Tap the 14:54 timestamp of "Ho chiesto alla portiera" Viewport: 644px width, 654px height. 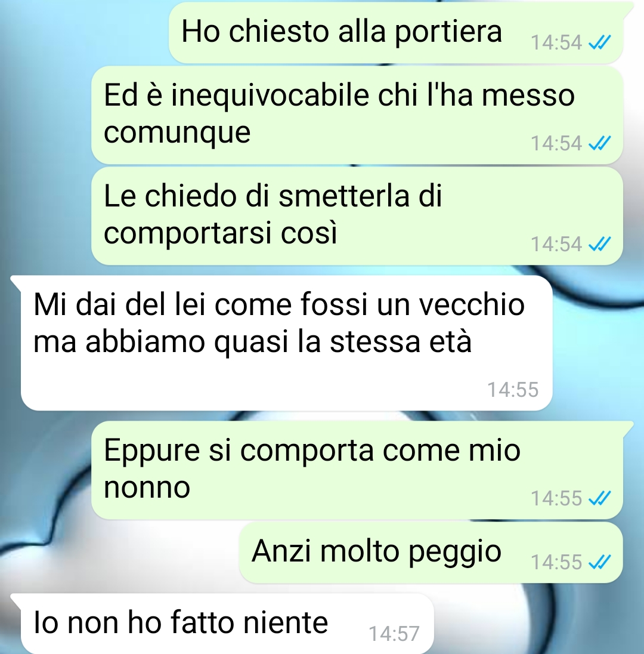pos(556,42)
